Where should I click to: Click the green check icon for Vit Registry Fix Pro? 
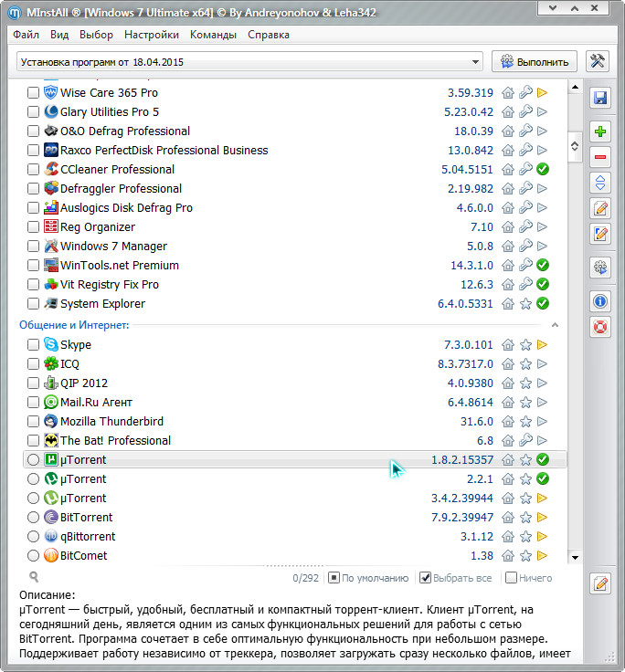(x=543, y=285)
